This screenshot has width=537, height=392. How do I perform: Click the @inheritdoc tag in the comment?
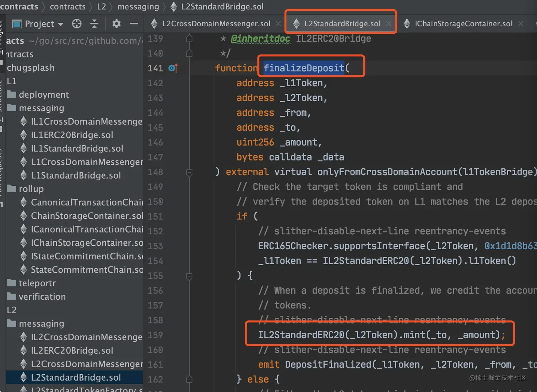point(260,39)
